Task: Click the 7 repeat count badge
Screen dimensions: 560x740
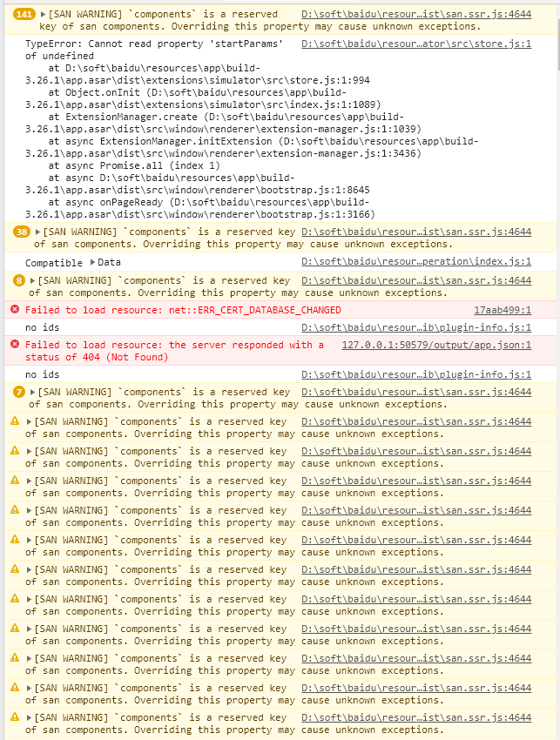Action: [x=19, y=392]
